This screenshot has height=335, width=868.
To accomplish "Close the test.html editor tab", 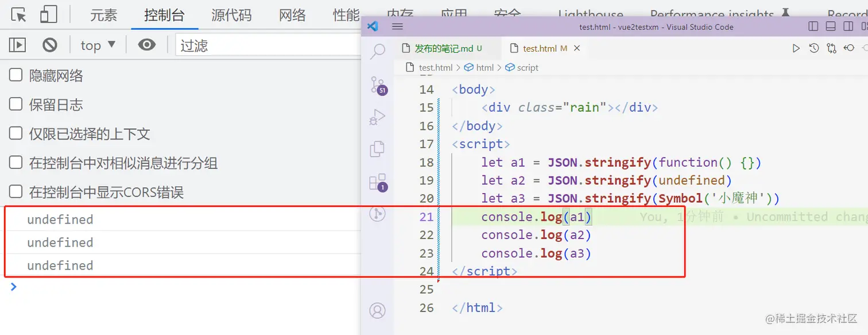I will [577, 48].
